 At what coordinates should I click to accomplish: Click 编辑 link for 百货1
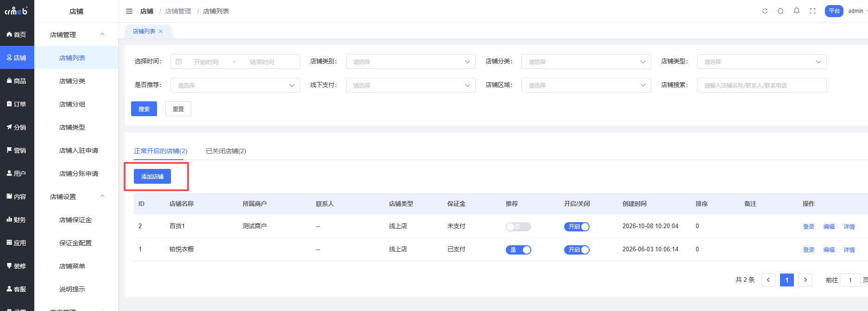pyautogui.click(x=829, y=227)
